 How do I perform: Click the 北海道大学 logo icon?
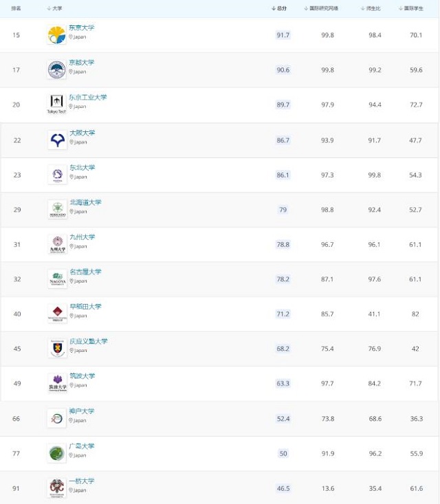57,209
